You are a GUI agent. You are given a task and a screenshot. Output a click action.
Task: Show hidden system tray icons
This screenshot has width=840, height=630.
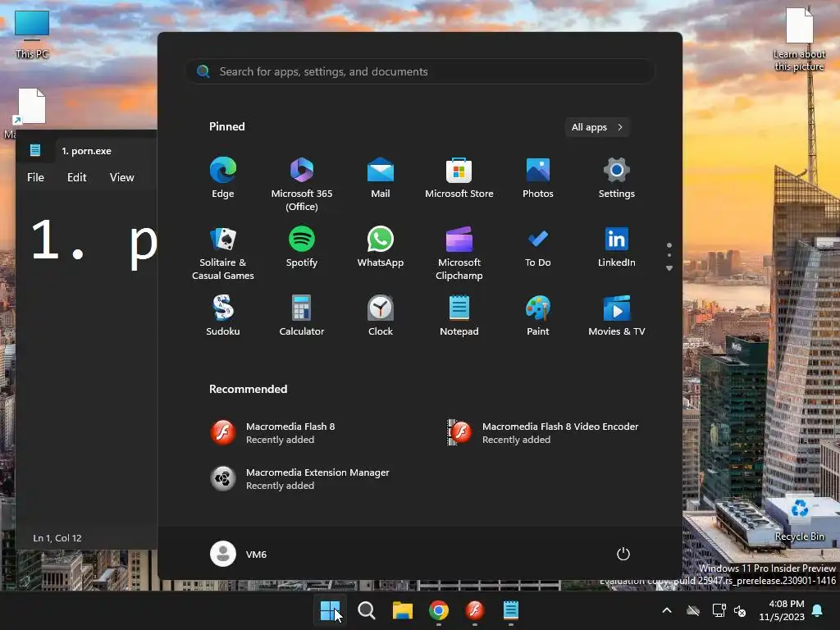667,610
